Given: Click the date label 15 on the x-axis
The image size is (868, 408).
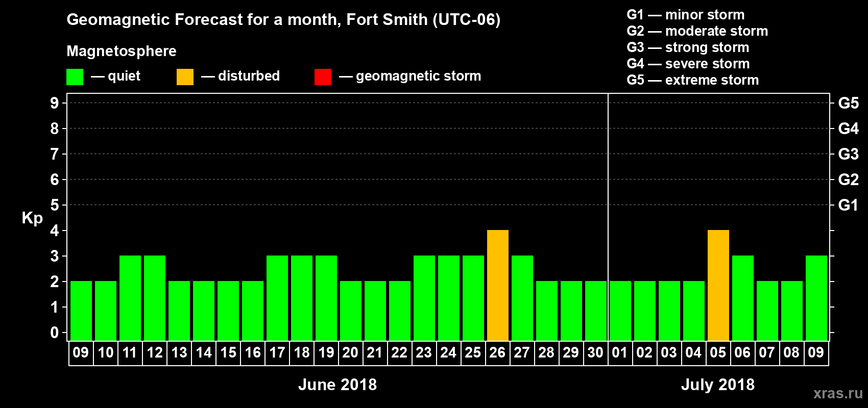Looking at the screenshot, I should click(x=228, y=352).
